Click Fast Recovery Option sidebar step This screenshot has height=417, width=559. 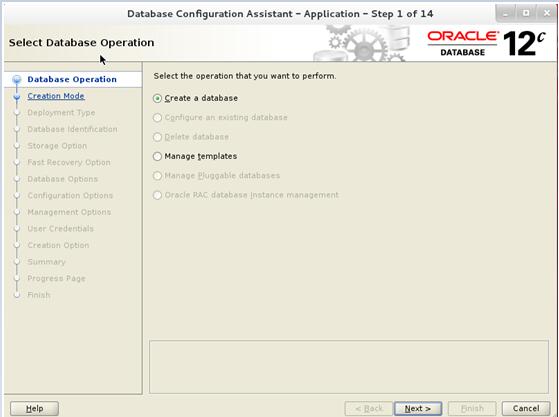69,162
